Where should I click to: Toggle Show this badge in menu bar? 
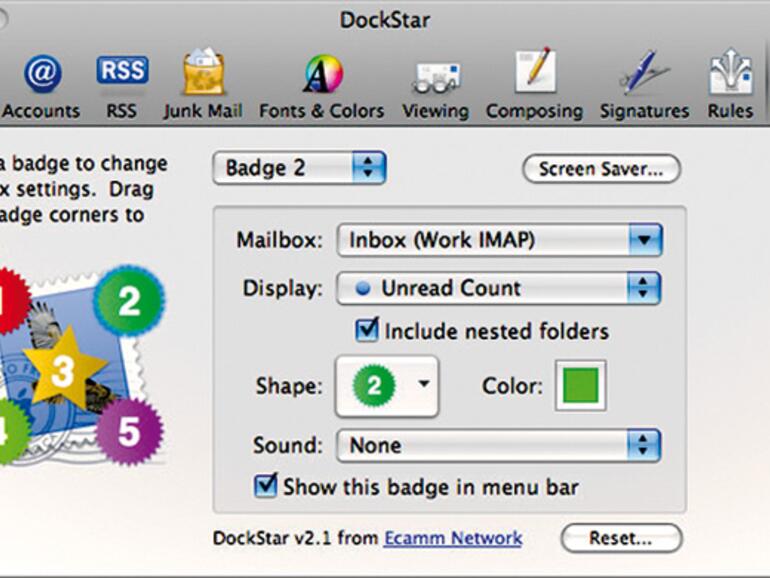tap(266, 486)
